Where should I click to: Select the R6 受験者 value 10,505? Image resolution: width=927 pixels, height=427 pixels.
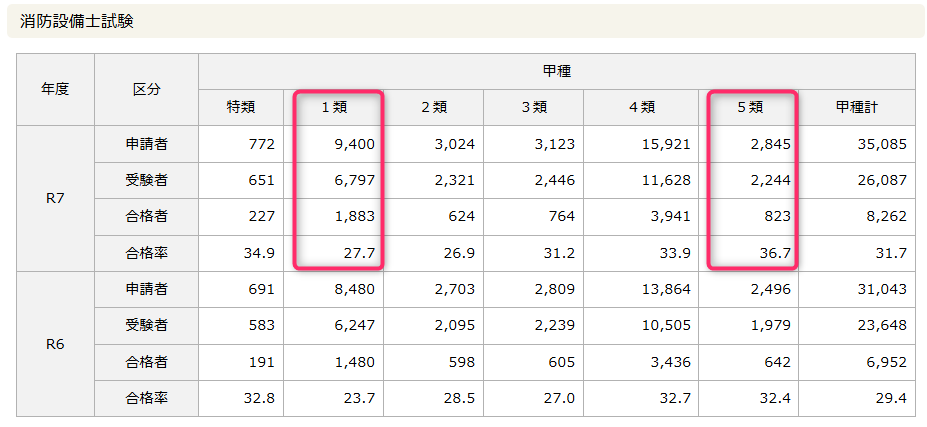(663, 325)
